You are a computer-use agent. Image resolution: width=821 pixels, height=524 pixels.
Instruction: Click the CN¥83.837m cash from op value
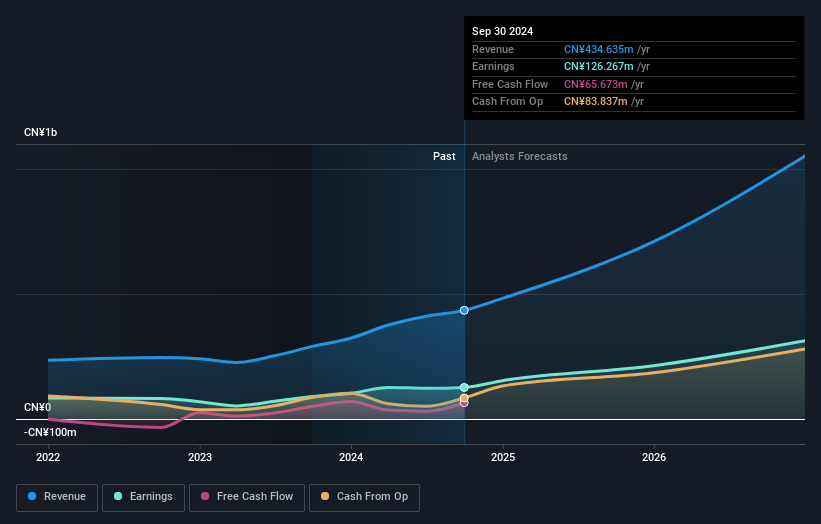pyautogui.click(x=595, y=102)
